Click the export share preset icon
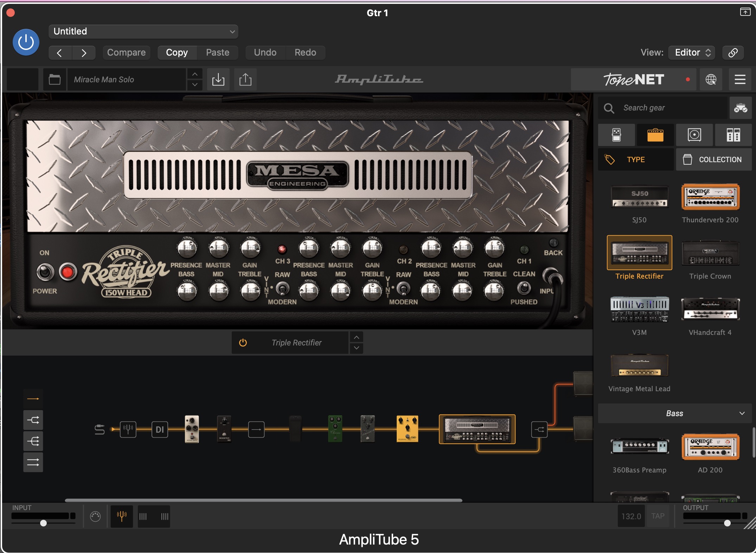This screenshot has height=553, width=756. [245, 80]
